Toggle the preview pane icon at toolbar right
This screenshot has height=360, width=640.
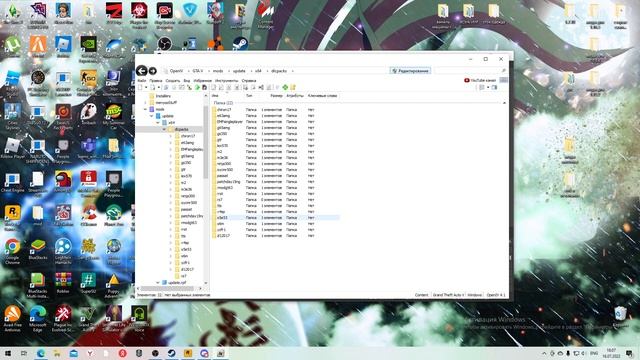click(x=494, y=87)
